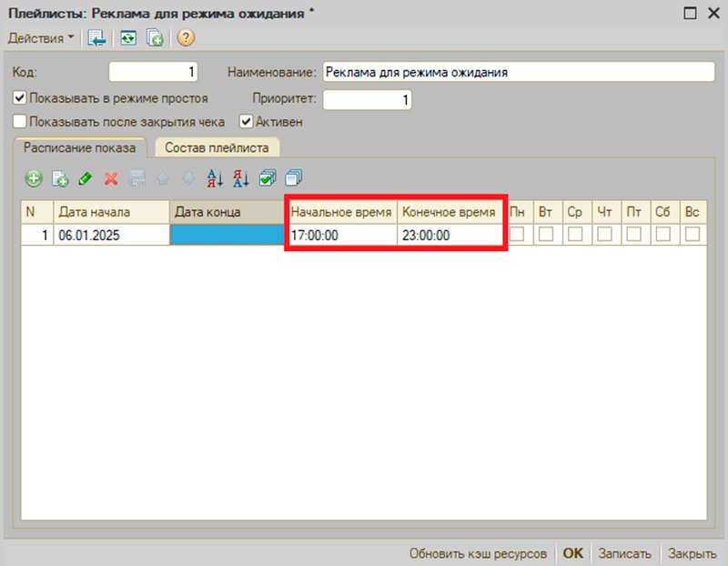Select the 06.01.2025 start date cell
The height and width of the screenshot is (566, 728).
(x=111, y=235)
